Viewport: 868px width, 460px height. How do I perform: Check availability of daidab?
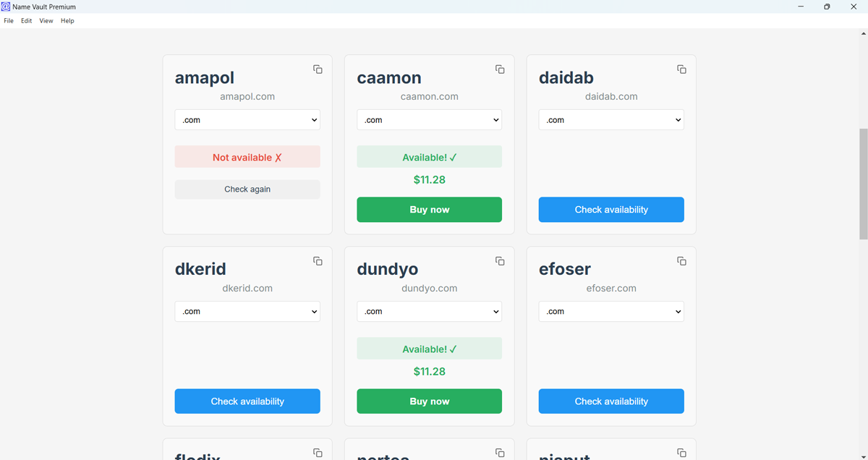pos(611,210)
